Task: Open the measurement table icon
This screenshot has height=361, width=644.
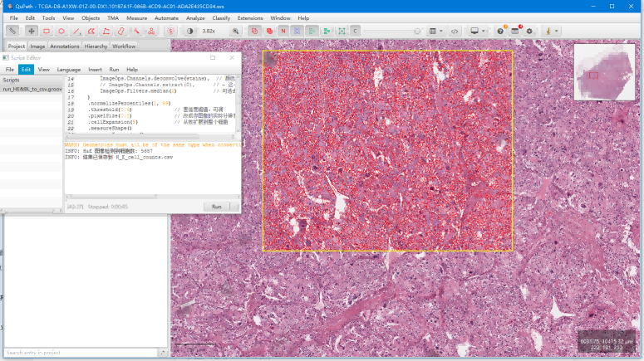Action: (x=432, y=31)
